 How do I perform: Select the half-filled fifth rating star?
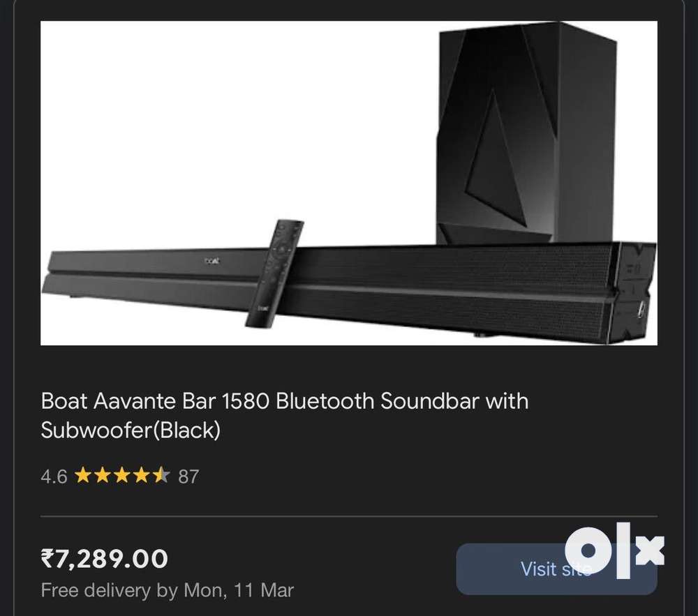161,476
